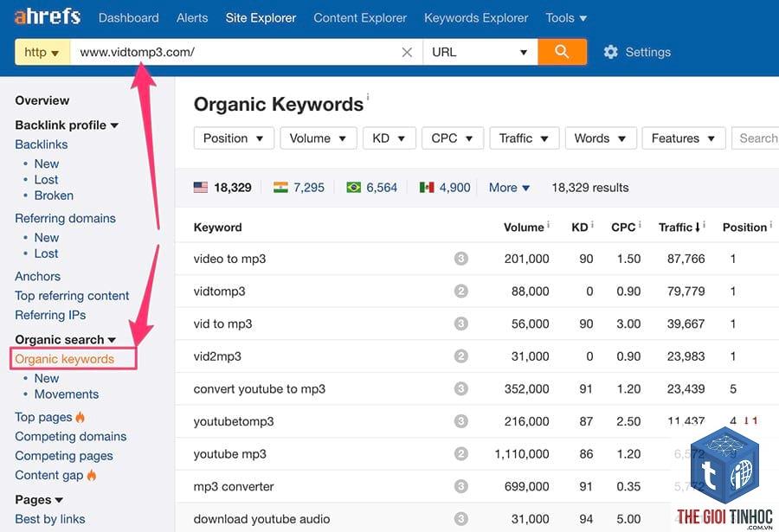Open Organic keywords link in sidebar

tap(65, 359)
